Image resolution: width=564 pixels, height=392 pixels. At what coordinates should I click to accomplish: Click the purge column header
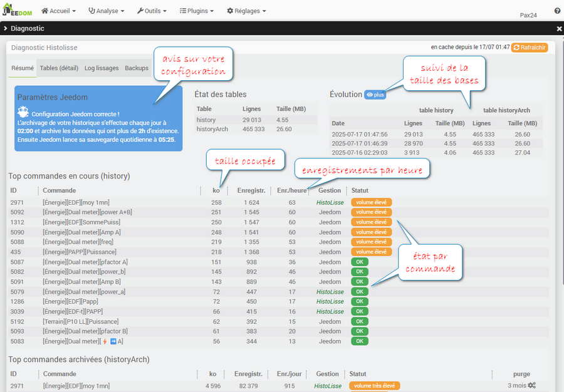(x=521, y=374)
